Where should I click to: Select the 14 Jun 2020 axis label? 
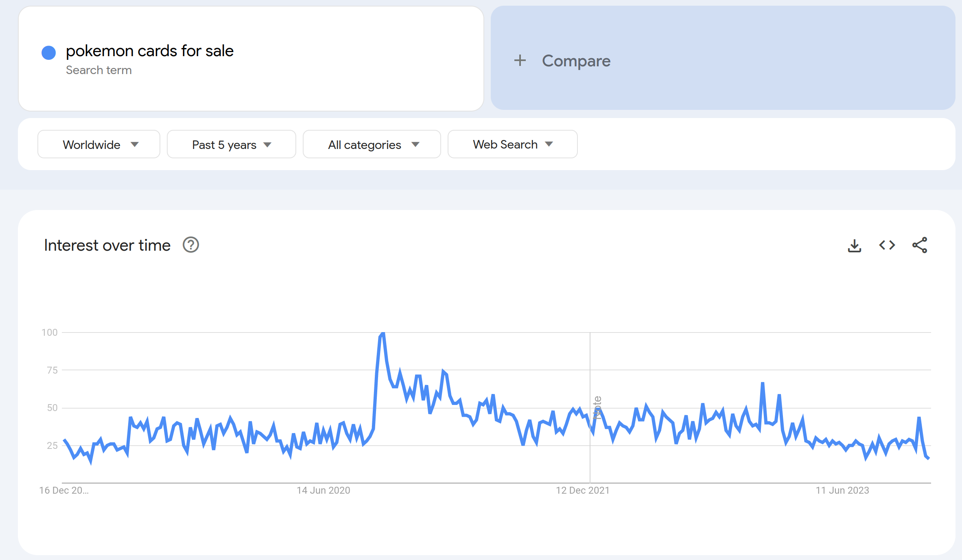point(324,490)
